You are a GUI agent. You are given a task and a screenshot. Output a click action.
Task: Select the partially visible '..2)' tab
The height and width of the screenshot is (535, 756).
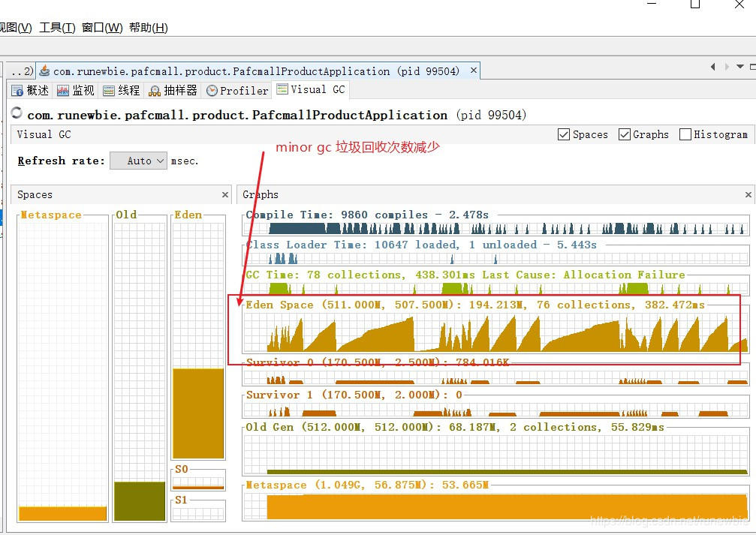[20, 71]
